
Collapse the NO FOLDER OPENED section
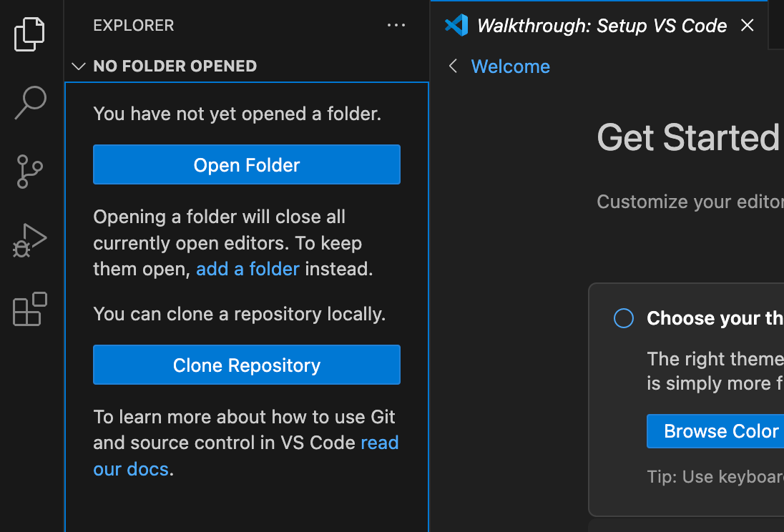[x=79, y=66]
